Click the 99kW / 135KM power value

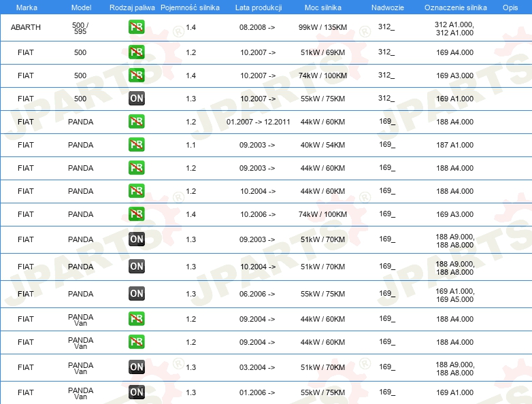coord(322,27)
